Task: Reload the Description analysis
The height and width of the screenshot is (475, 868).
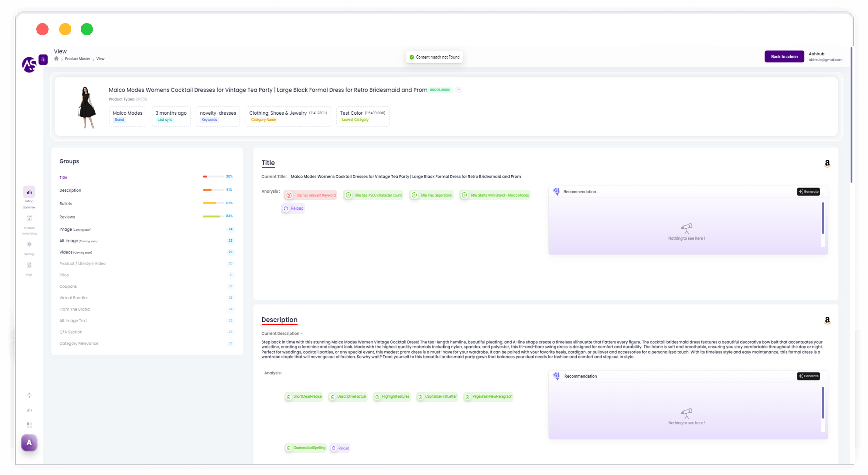Action: click(340, 448)
